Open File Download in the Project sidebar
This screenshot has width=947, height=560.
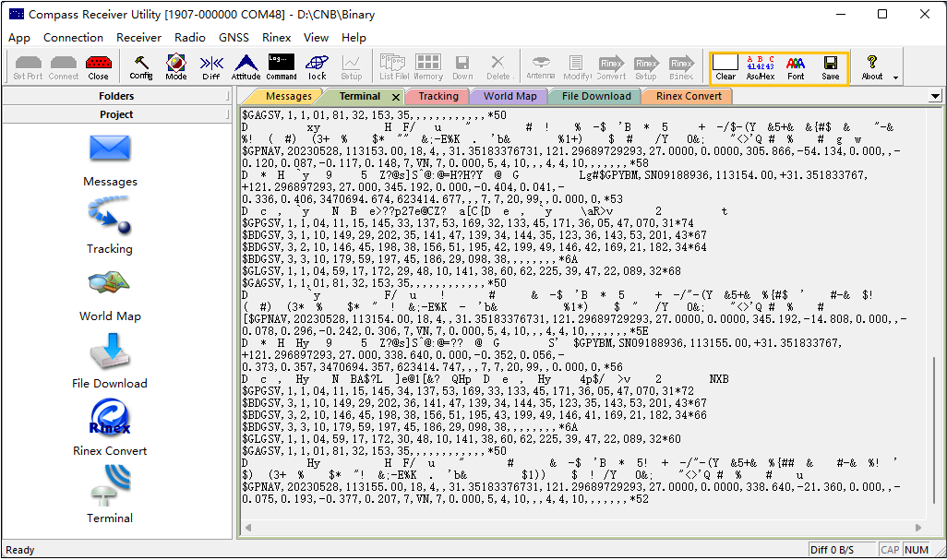pyautogui.click(x=109, y=363)
